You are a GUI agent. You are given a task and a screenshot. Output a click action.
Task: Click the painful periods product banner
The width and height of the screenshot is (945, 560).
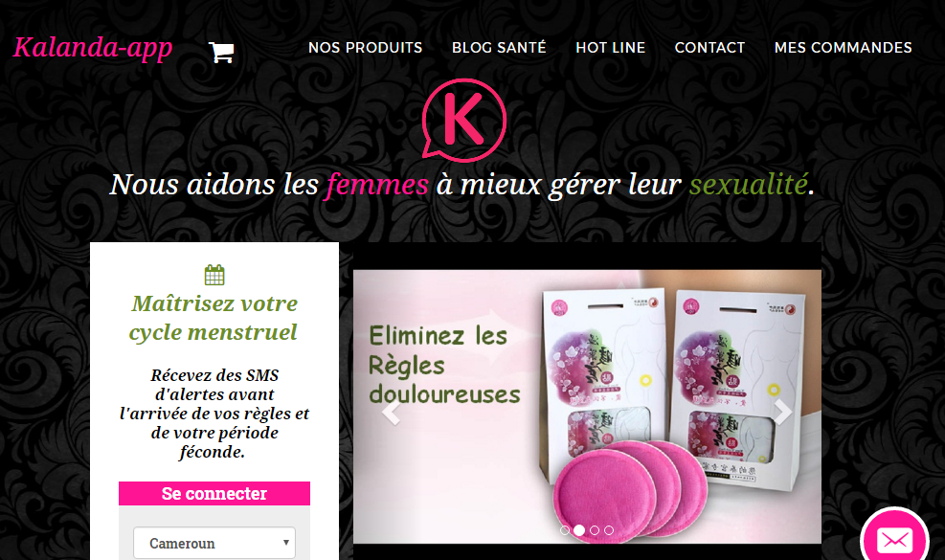pyautogui.click(x=587, y=406)
